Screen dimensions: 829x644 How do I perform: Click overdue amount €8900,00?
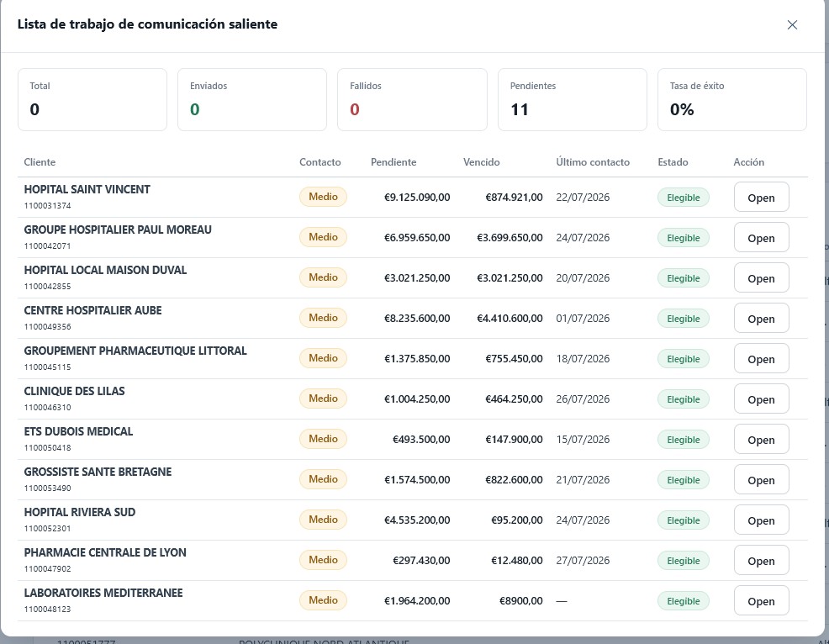[520, 600]
